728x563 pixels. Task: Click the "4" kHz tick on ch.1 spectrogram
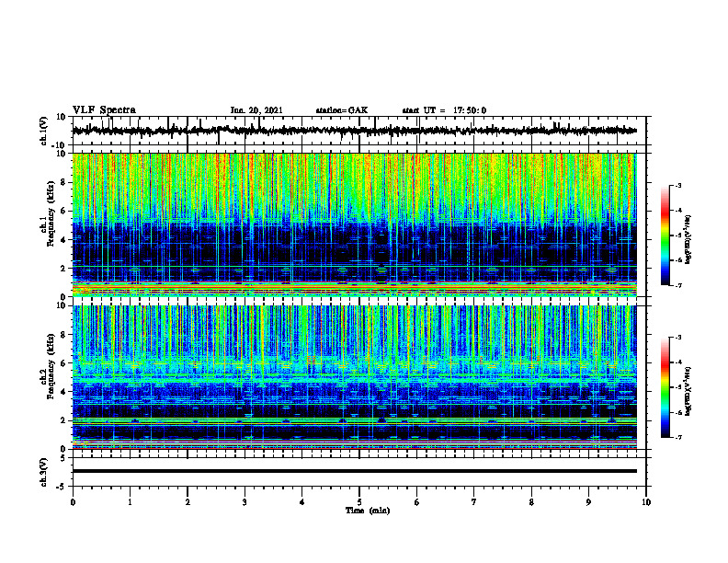tap(64, 240)
